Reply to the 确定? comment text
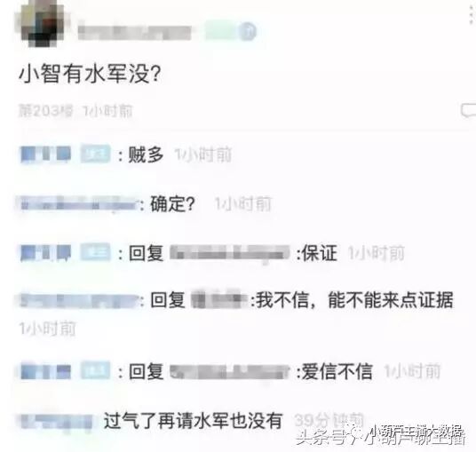The width and height of the screenshot is (476, 452). click(172, 204)
